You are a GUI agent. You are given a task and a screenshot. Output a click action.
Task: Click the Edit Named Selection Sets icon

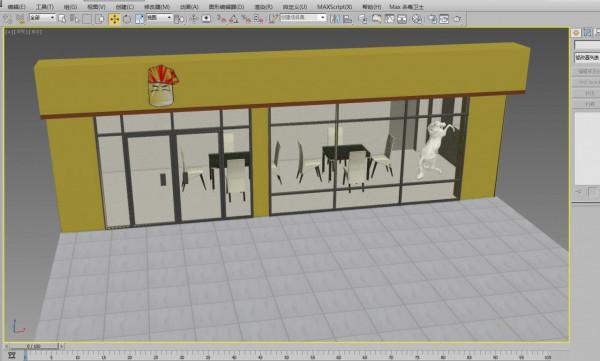[x=273, y=18]
